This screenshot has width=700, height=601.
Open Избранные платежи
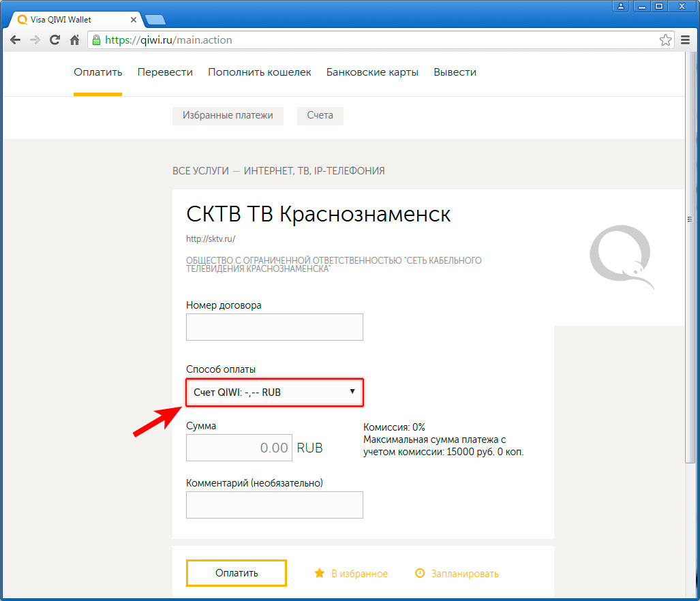(x=228, y=116)
